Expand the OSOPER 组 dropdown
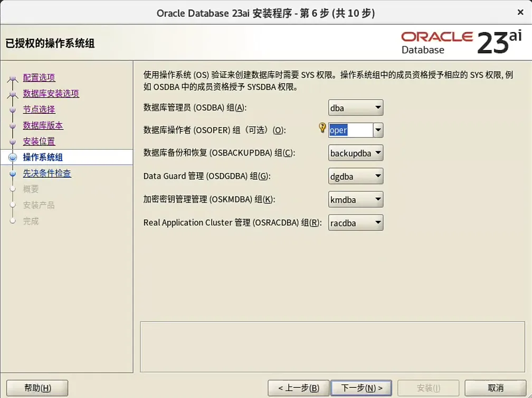The height and width of the screenshot is (398, 532). pos(379,130)
